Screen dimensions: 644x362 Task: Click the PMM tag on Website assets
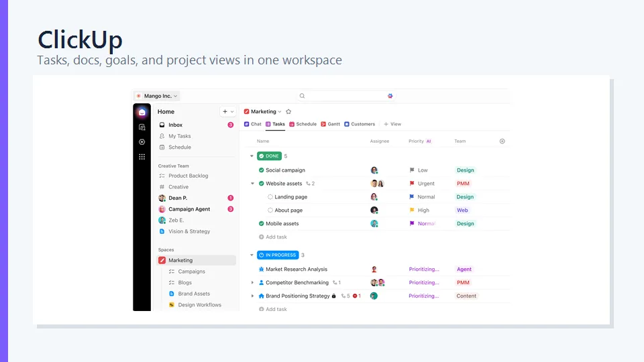pyautogui.click(x=463, y=184)
